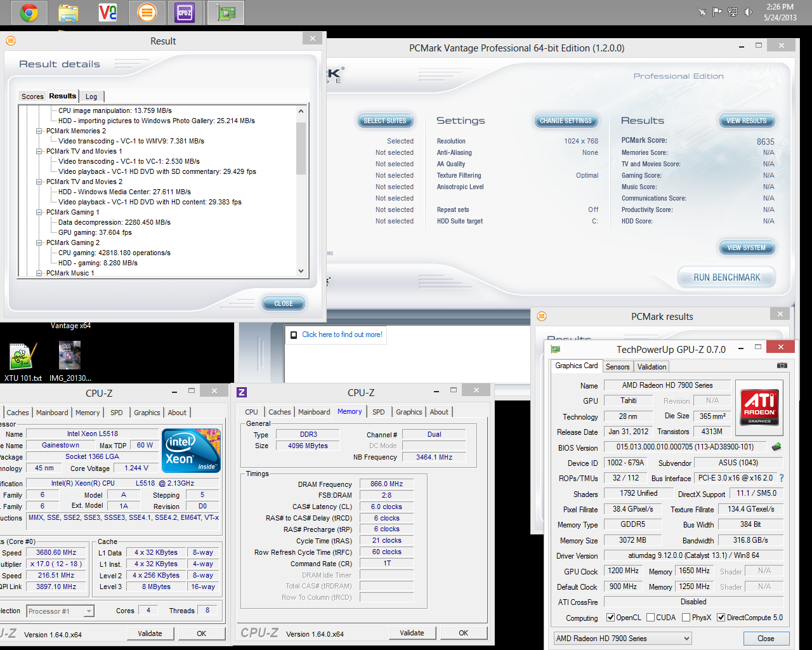Open the AMD Radeon HD 7900 Series dropdown
This screenshot has width=812, height=650.
[622, 639]
